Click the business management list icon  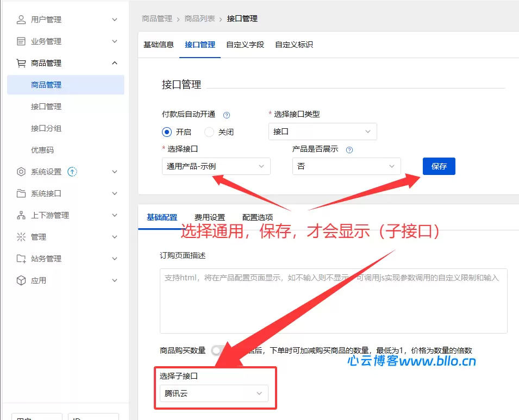(21, 41)
